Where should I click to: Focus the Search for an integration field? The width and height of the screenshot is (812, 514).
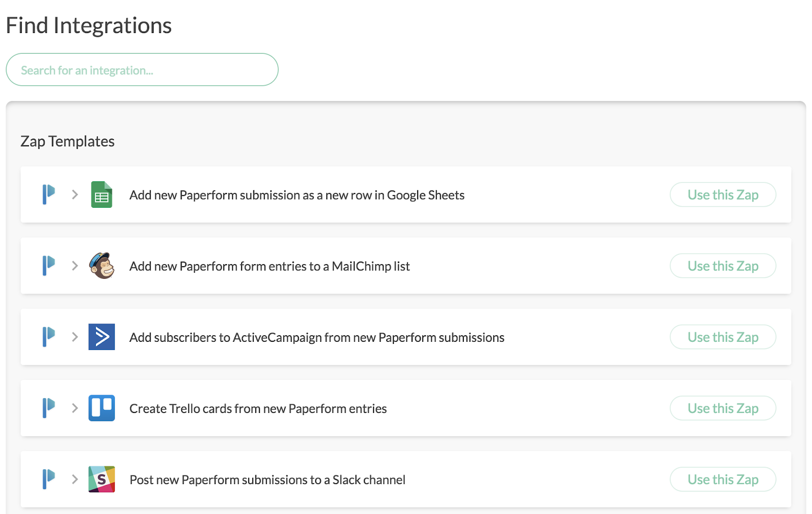point(142,70)
